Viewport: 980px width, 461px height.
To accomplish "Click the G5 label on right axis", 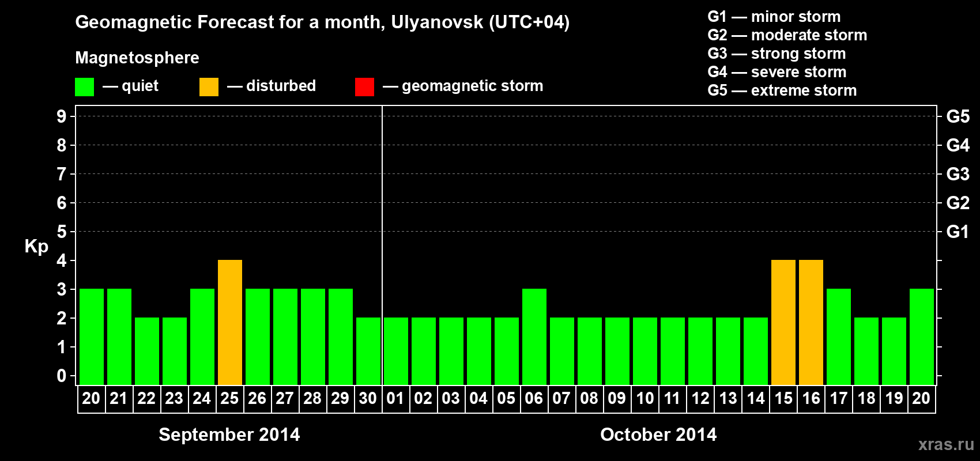I will pos(958,116).
